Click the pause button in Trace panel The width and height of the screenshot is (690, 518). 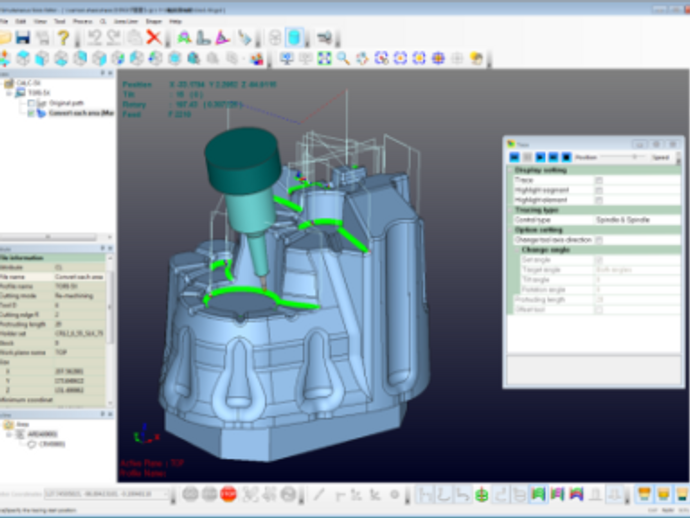[x=527, y=157]
